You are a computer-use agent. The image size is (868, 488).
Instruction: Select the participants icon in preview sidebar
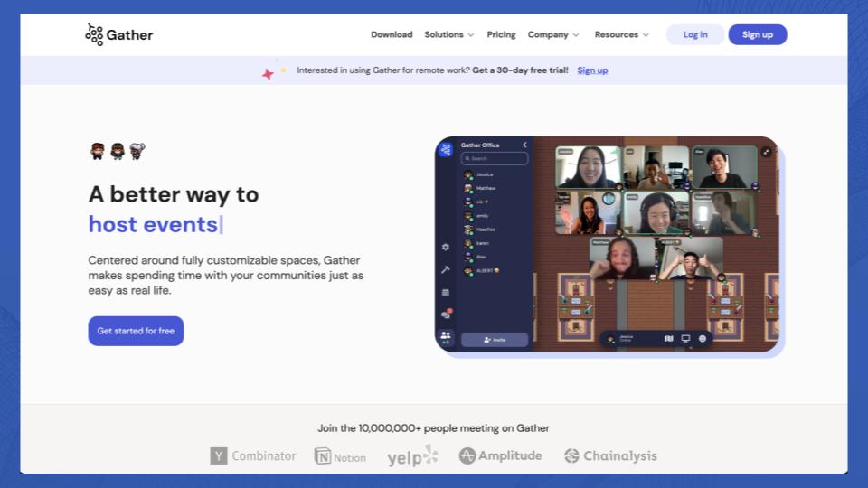446,337
